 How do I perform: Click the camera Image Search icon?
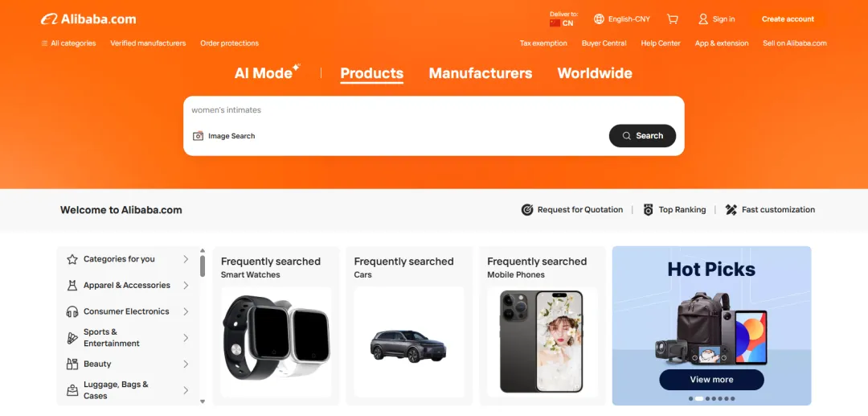point(199,136)
